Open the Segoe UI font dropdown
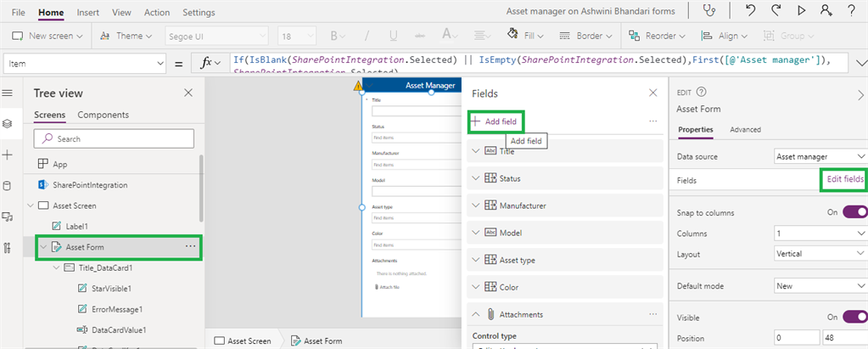Screen dimensions: 868x349 click(x=217, y=36)
